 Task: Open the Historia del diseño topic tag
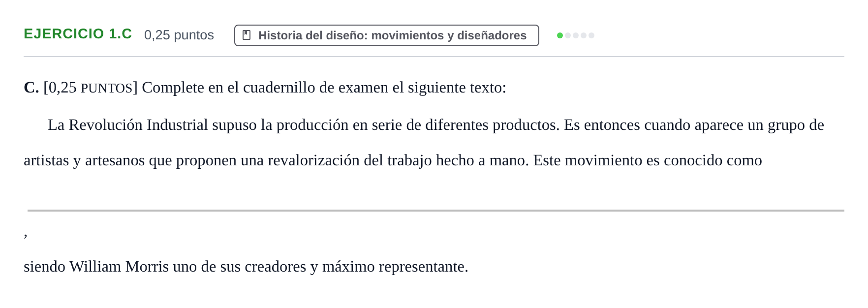387,35
